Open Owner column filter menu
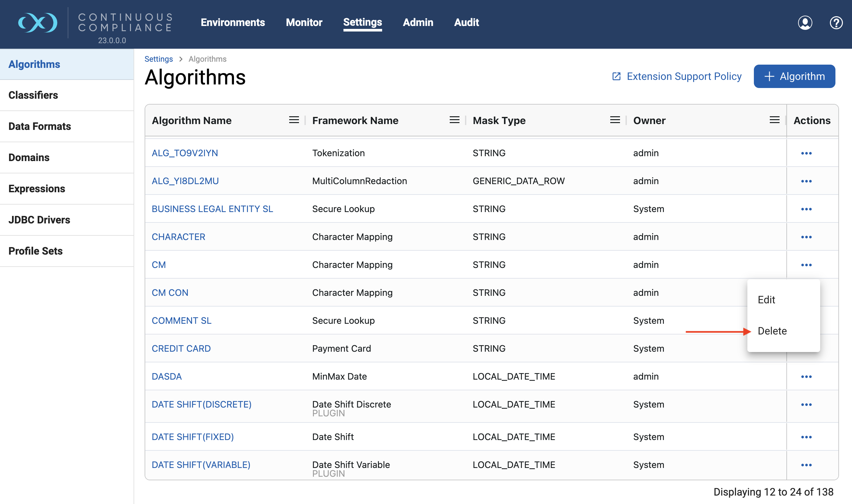The width and height of the screenshot is (852, 504). [774, 120]
